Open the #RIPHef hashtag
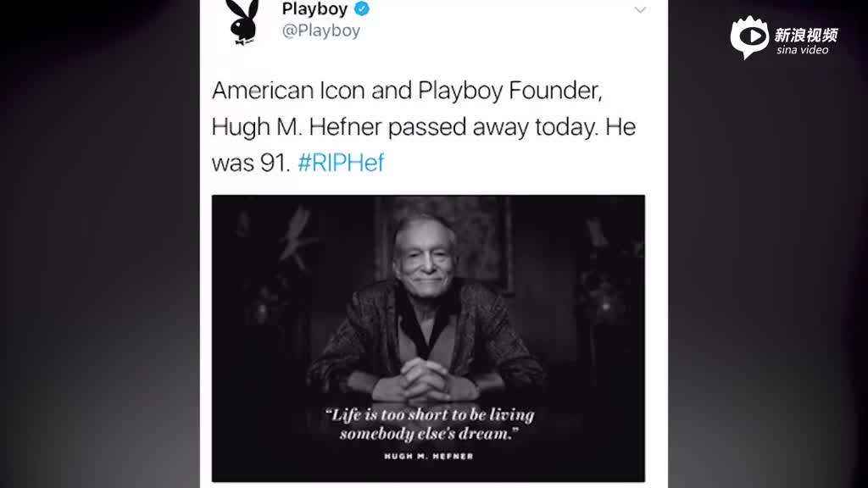The image size is (868, 488). pos(341,163)
